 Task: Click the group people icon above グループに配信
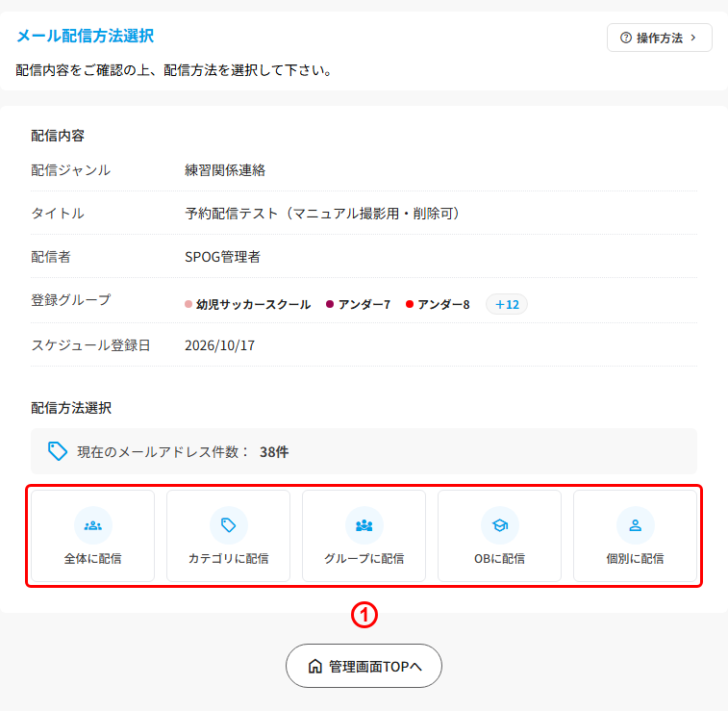point(364,525)
